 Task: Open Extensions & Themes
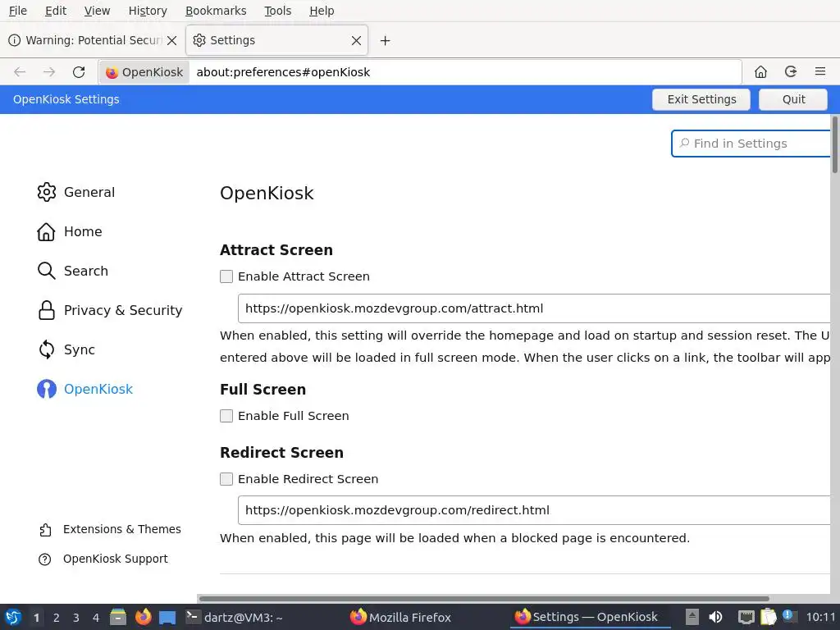[110, 529]
